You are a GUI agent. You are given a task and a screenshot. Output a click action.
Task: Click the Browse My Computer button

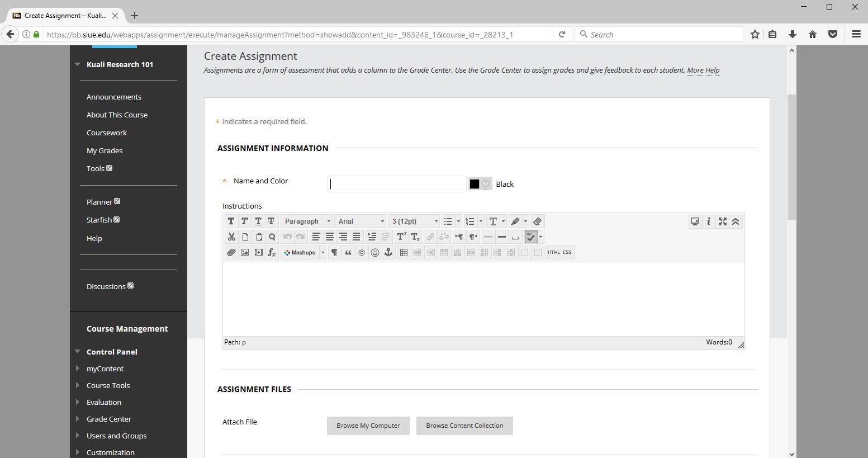click(x=368, y=426)
